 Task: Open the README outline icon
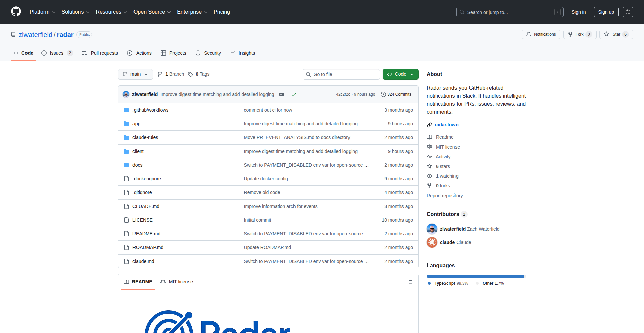click(x=410, y=282)
